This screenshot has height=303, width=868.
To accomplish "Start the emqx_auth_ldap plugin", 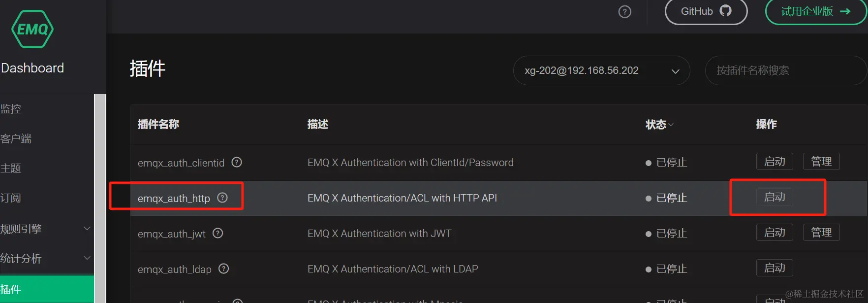I will pyautogui.click(x=775, y=268).
